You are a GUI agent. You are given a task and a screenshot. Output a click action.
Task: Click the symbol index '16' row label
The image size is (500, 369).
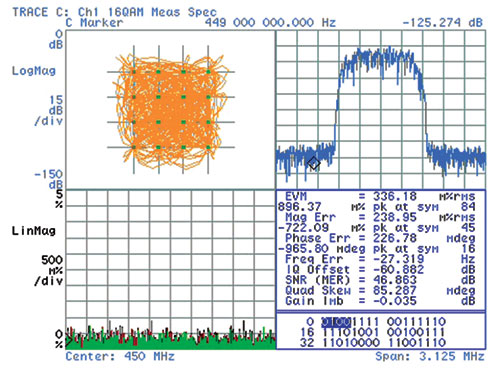click(307, 332)
